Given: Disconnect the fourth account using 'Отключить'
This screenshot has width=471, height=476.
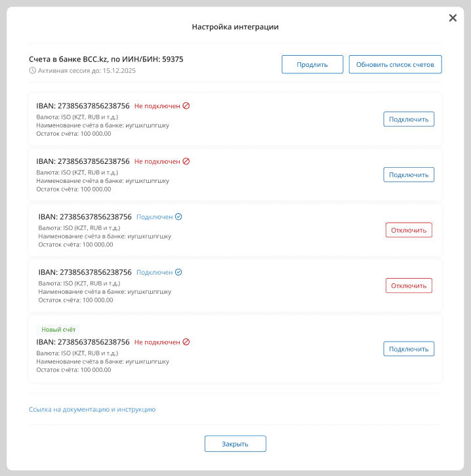Looking at the screenshot, I should pos(409,286).
